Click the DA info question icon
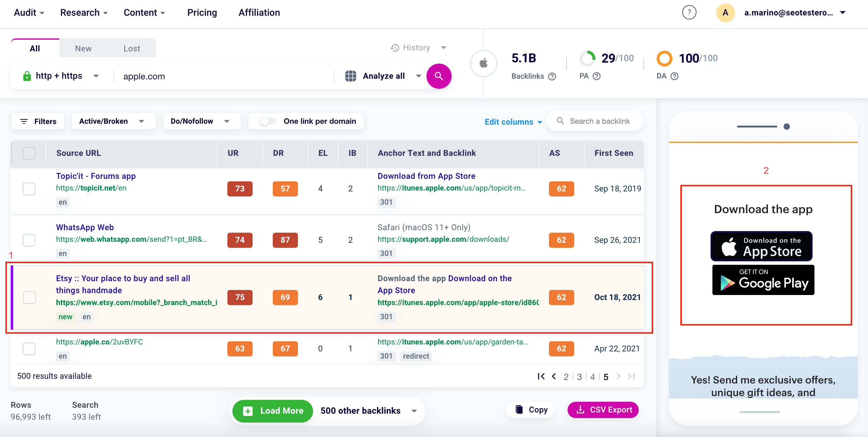 tap(674, 77)
